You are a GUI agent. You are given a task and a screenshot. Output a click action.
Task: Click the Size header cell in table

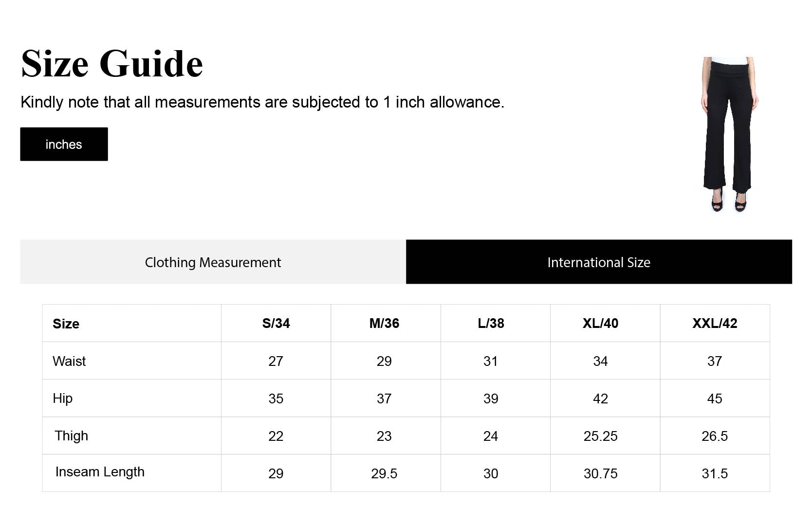pyautogui.click(x=66, y=324)
